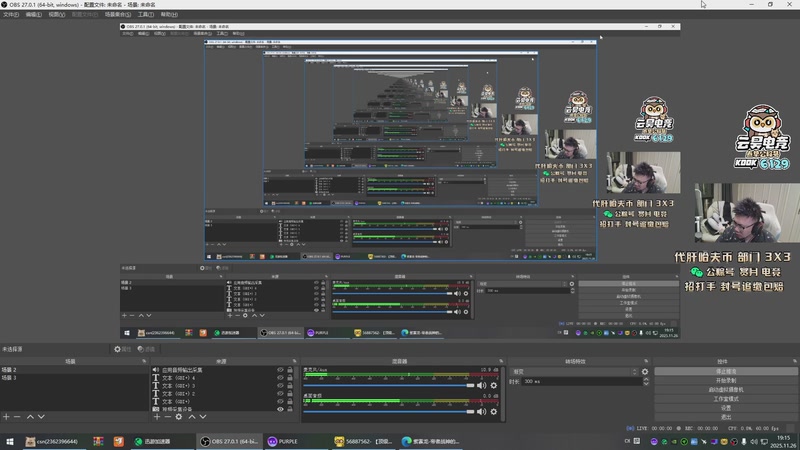Open the system tray volume icon

point(754,441)
